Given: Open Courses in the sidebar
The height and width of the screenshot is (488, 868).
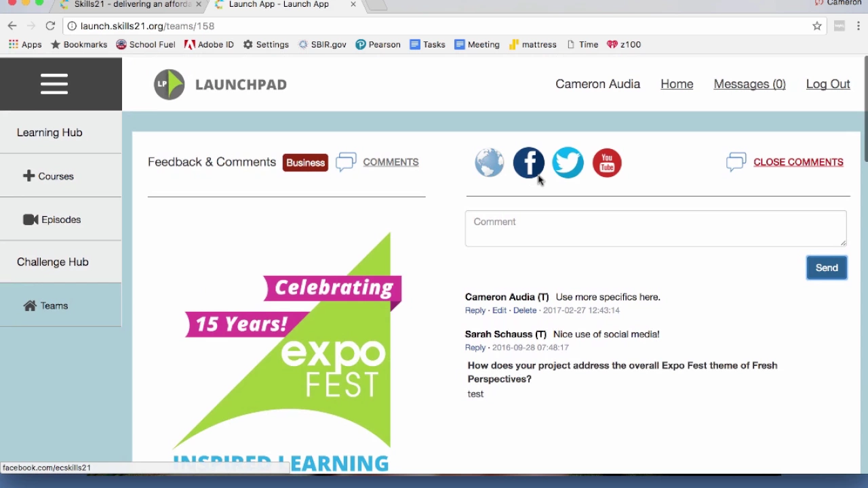Looking at the screenshot, I should pyautogui.click(x=61, y=176).
